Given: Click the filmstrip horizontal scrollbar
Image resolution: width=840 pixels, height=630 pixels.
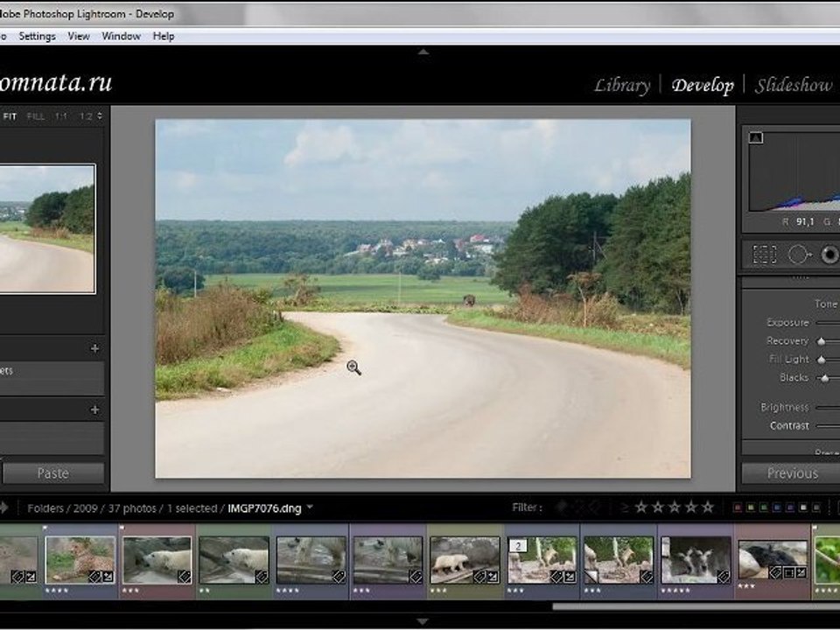Looking at the screenshot, I should pyautogui.click(x=696, y=606).
